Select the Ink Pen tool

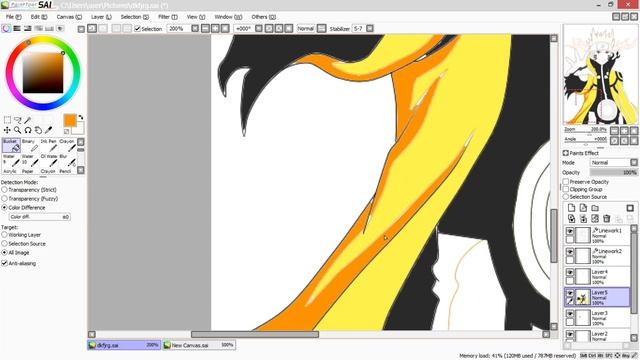click(49, 145)
